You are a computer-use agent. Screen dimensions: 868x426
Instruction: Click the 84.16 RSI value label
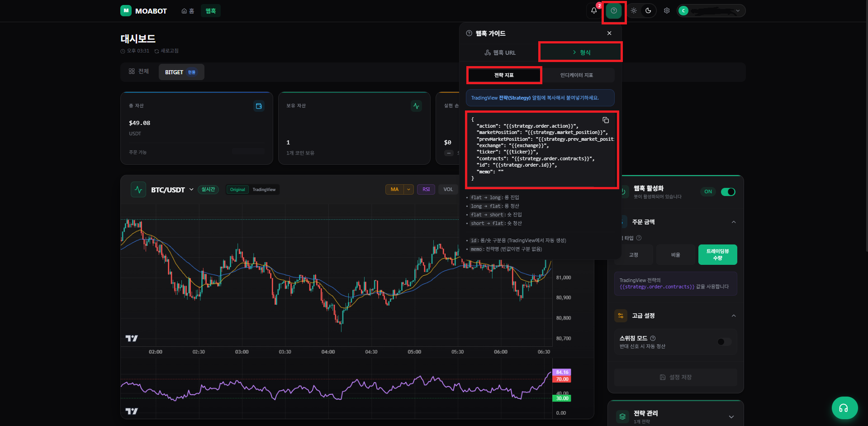(562, 372)
